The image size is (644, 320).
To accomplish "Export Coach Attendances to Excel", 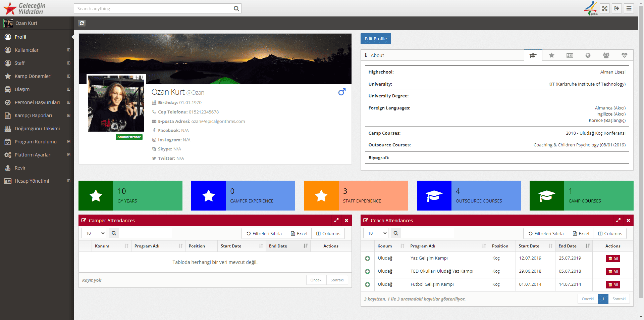I will (x=581, y=233).
